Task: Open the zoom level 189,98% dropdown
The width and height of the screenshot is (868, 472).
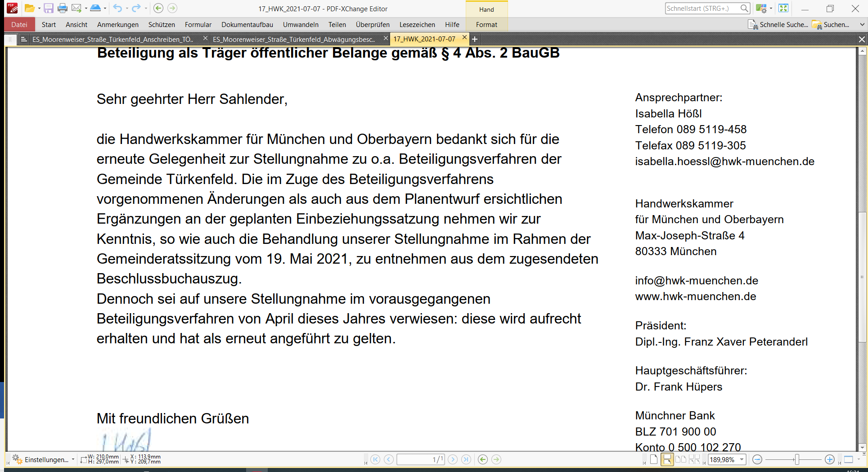Action: click(742, 459)
